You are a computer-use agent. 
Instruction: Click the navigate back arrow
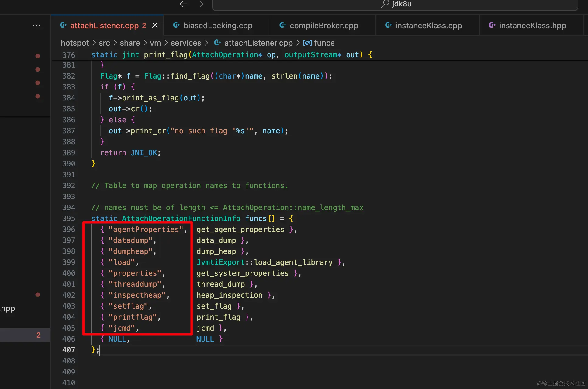(183, 4)
